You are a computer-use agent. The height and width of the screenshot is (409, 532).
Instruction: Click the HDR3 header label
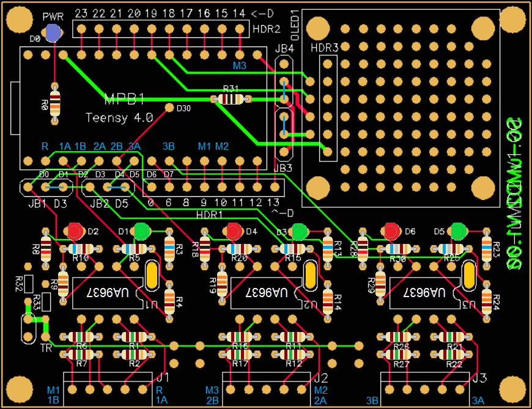tap(324, 48)
